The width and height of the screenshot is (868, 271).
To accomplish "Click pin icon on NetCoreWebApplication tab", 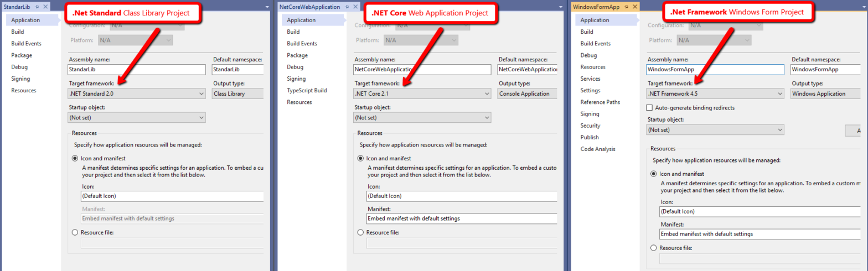I will click(x=347, y=7).
